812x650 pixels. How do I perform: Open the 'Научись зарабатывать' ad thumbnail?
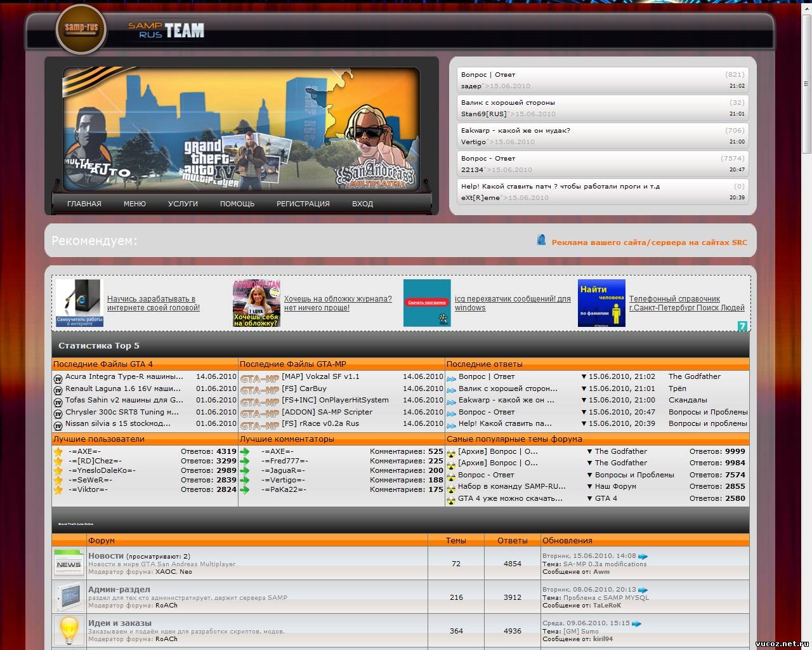pyautogui.click(x=79, y=303)
